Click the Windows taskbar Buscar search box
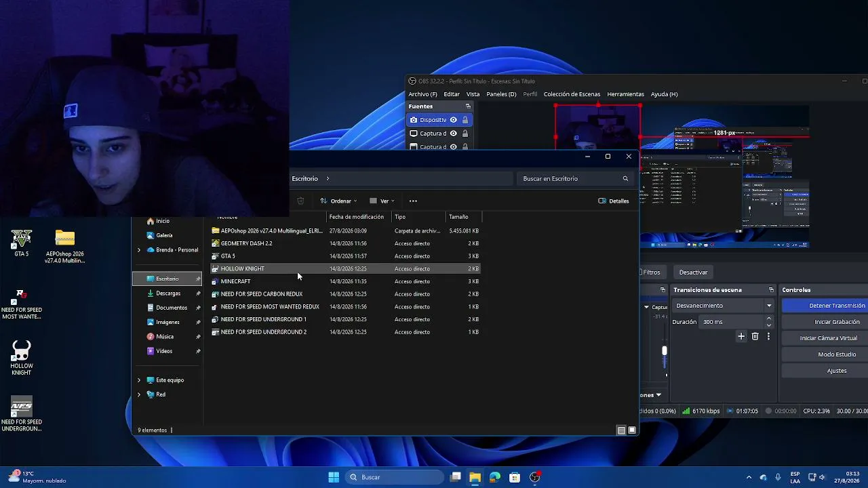 [x=394, y=477]
